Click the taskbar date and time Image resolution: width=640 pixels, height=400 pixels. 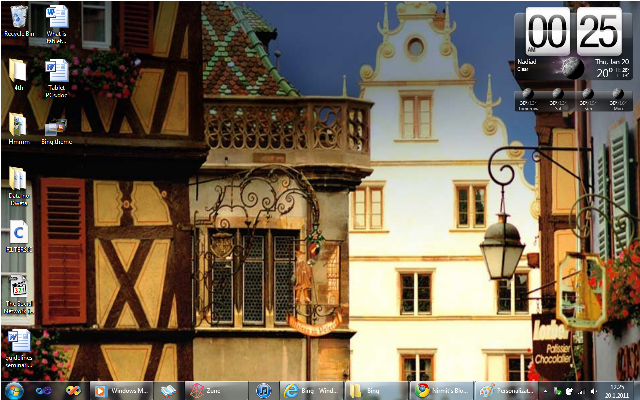[x=616, y=390]
